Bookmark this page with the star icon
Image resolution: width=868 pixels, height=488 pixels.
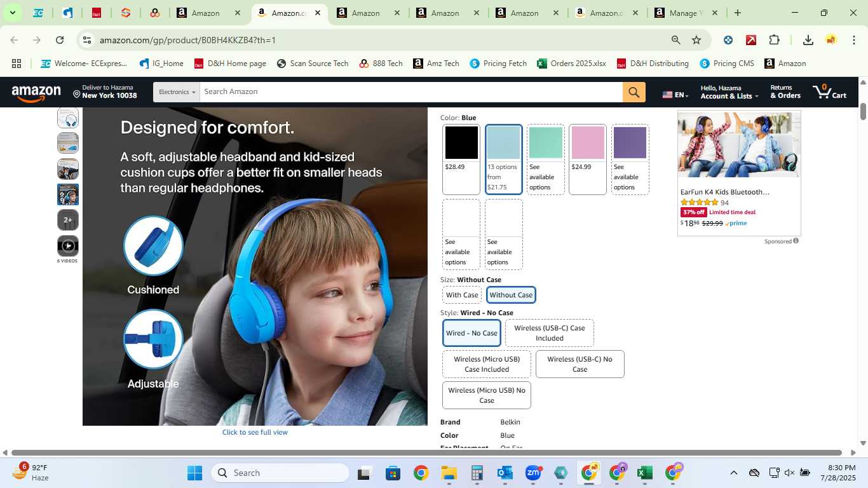[696, 40]
